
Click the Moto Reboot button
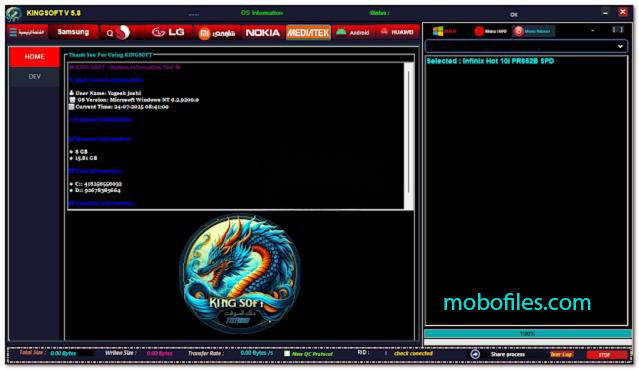click(533, 31)
